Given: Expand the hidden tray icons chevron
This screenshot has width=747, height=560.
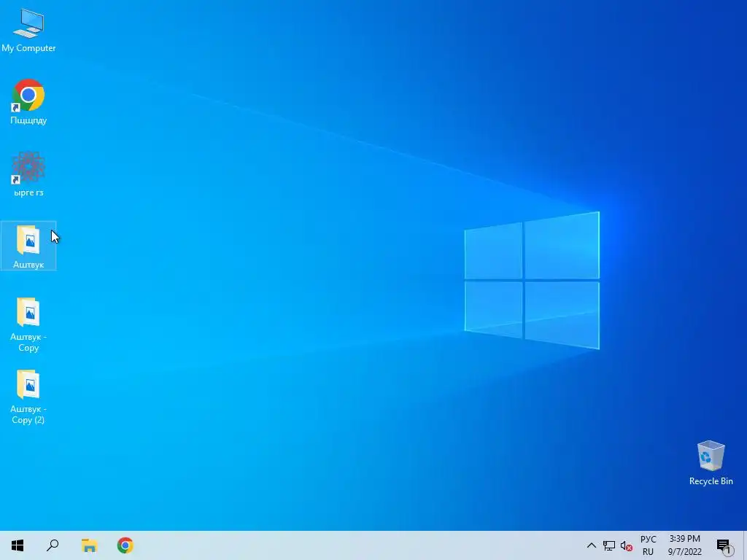Looking at the screenshot, I should (x=591, y=545).
